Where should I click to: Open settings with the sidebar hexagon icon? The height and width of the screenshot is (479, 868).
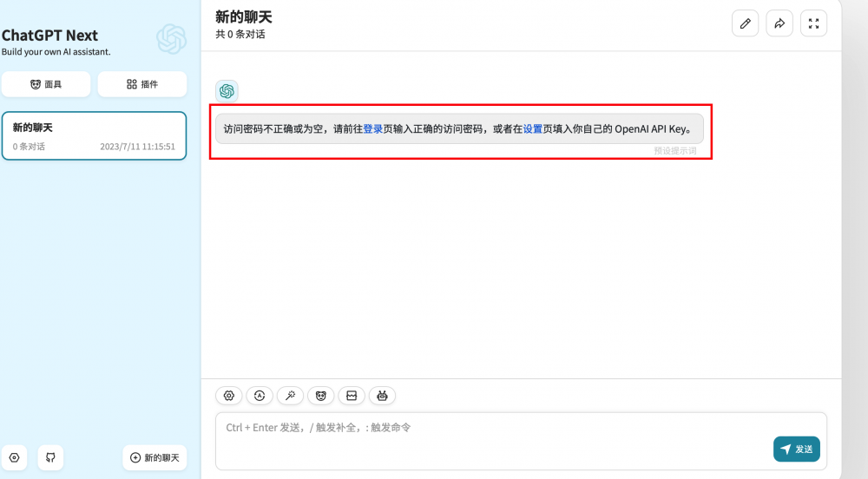point(15,457)
